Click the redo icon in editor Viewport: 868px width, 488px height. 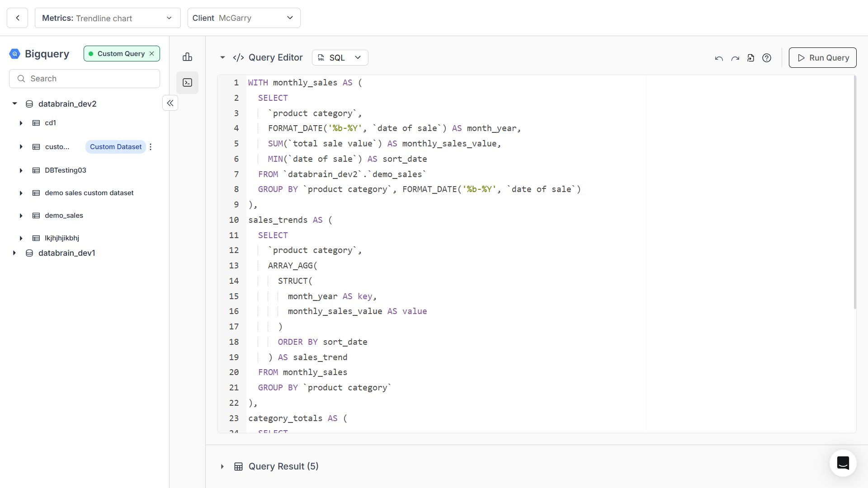point(735,58)
